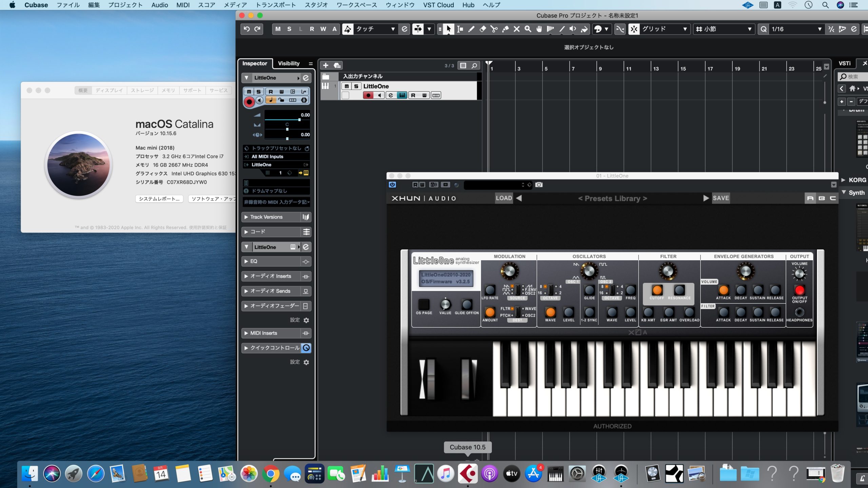Select the Split scissors tool

click(x=494, y=29)
